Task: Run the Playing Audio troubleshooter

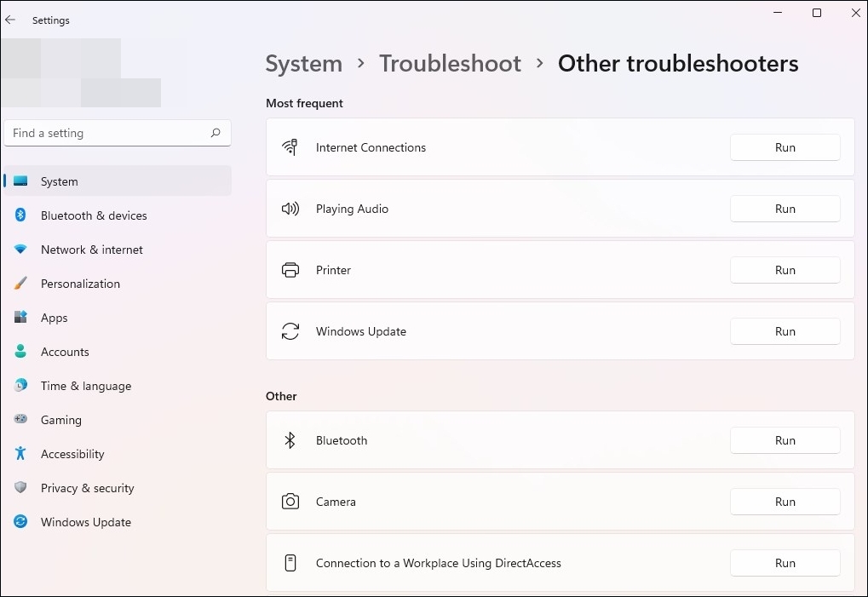Action: coord(785,209)
